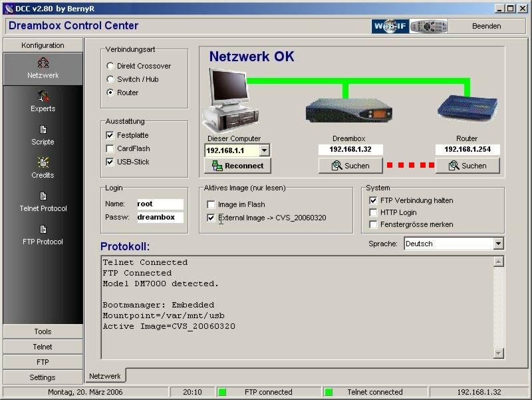532x400 pixels.
Task: Open the Sprache language dropdown
Action: click(498, 244)
